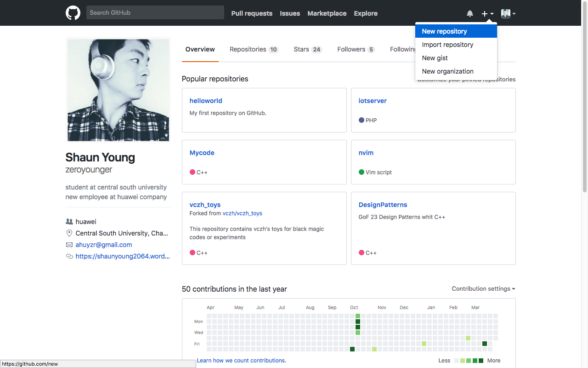This screenshot has height=368, width=588.
Task: Toggle the plus create-new dropdown
Action: [487, 13]
